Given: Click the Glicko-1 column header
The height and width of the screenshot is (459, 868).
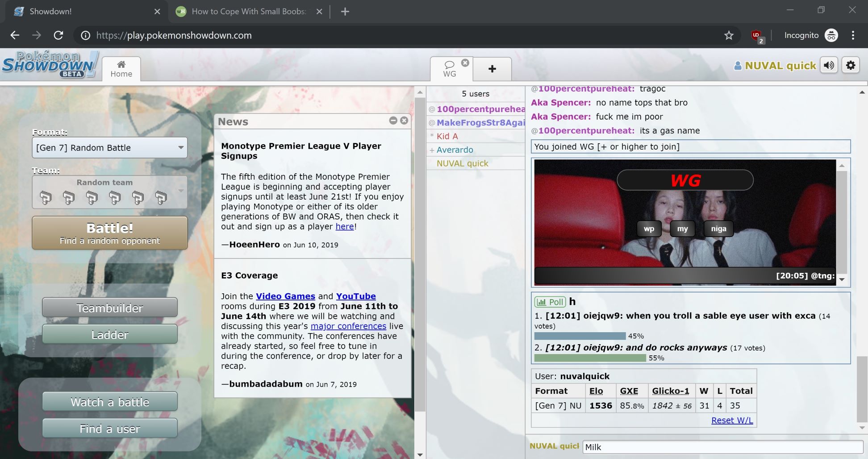Looking at the screenshot, I should pyautogui.click(x=670, y=391).
